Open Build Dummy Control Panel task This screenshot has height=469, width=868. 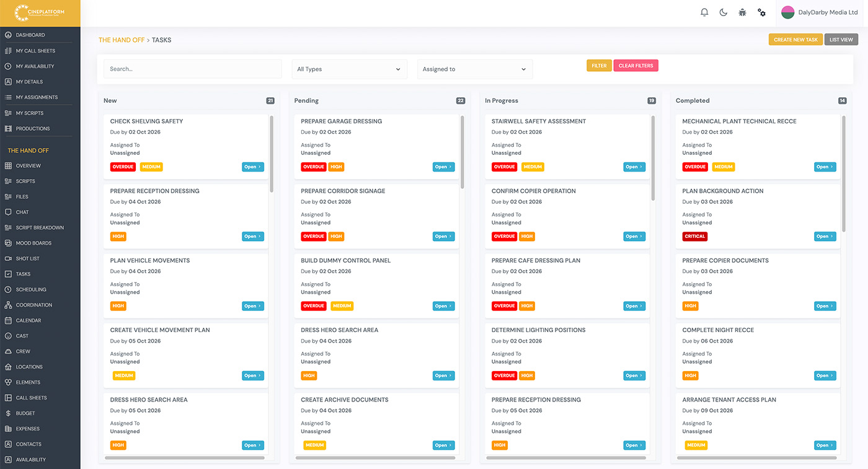(x=443, y=306)
